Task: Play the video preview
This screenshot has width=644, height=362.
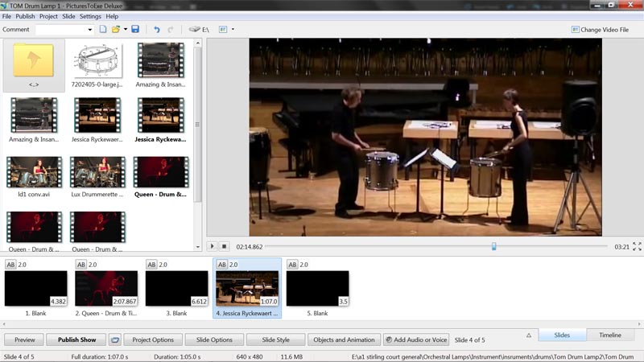Action: (212, 246)
